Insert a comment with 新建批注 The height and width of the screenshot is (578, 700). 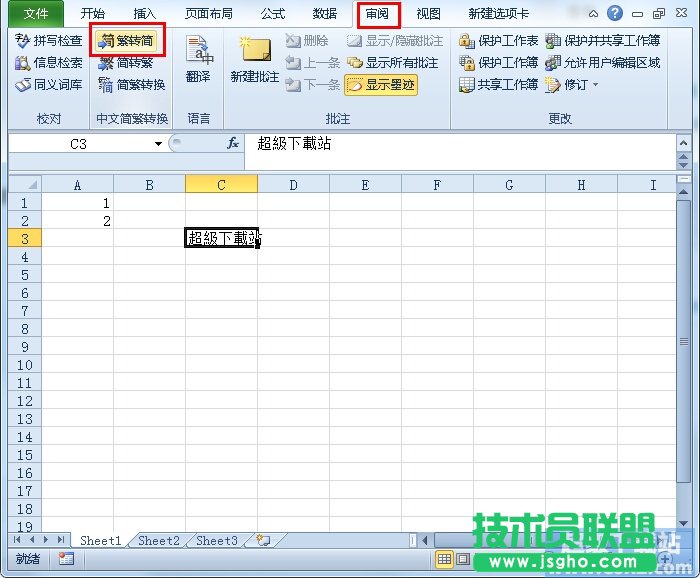(x=255, y=62)
